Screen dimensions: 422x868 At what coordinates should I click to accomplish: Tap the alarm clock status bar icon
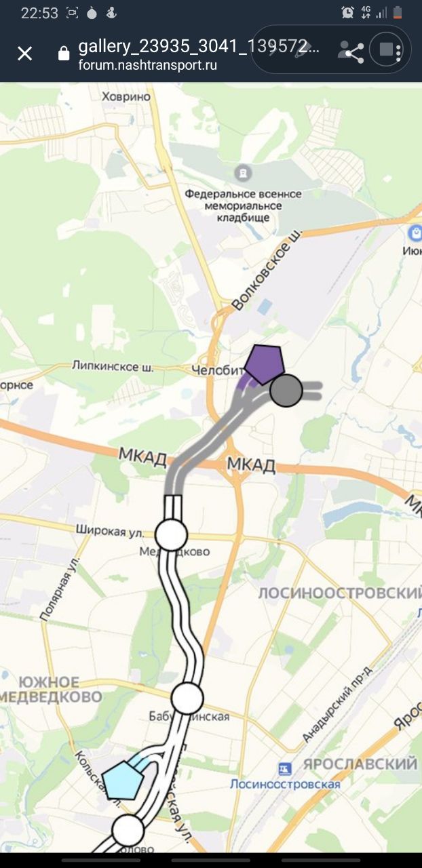(x=347, y=12)
